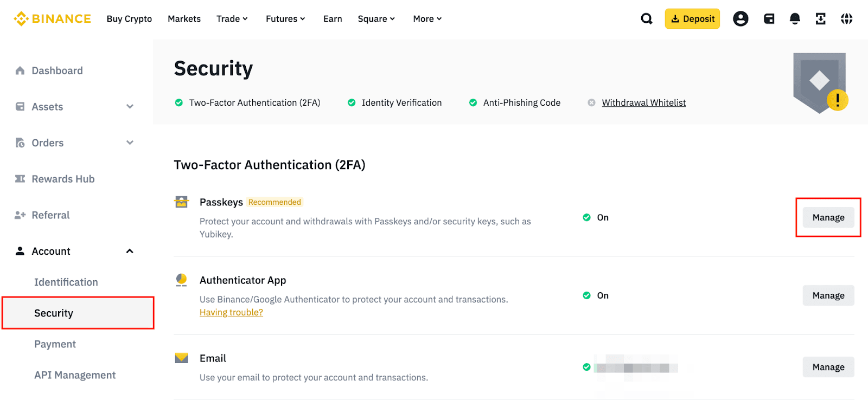Expand the Assets sidebar section

click(130, 107)
